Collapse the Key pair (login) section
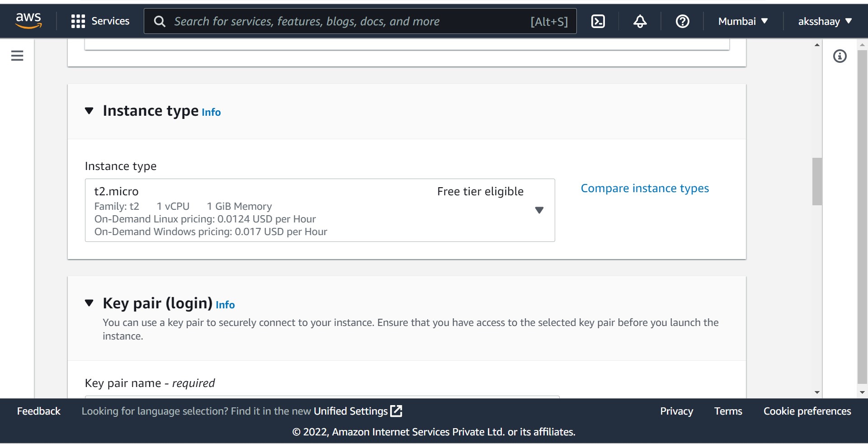 click(x=89, y=303)
